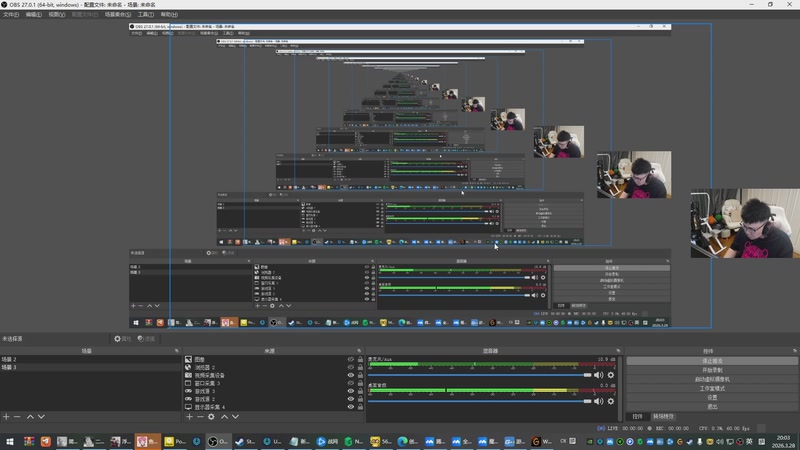The width and height of the screenshot is (800, 450).
Task: Mute the 麦克风/Aux mixer channel speaker icon
Action: [598, 375]
